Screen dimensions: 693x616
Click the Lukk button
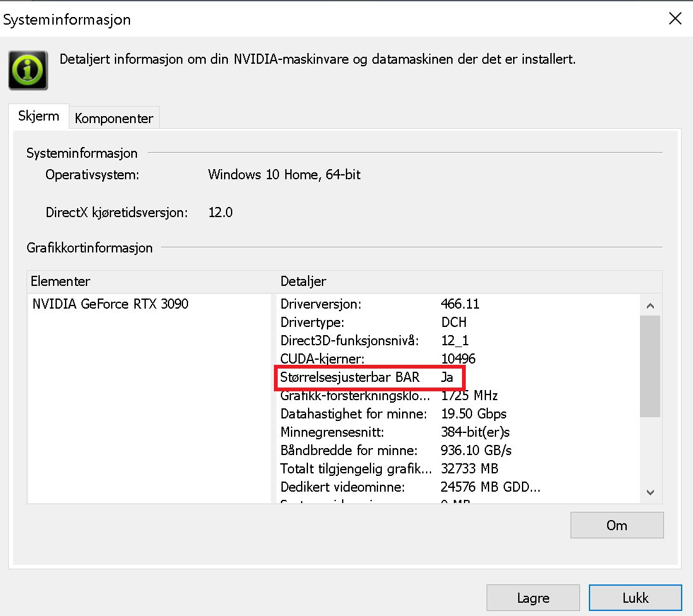click(635, 598)
